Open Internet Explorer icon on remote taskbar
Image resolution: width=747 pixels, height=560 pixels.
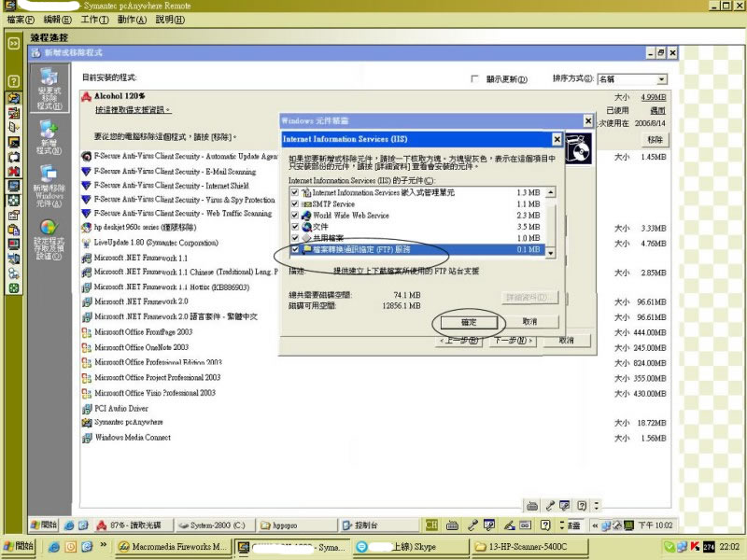pos(69,525)
